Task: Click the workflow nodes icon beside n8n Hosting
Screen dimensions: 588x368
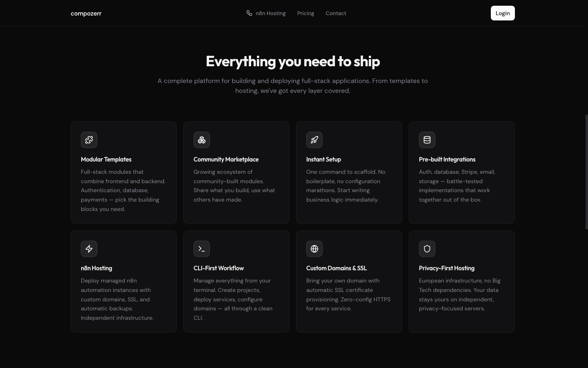Action: point(249,13)
